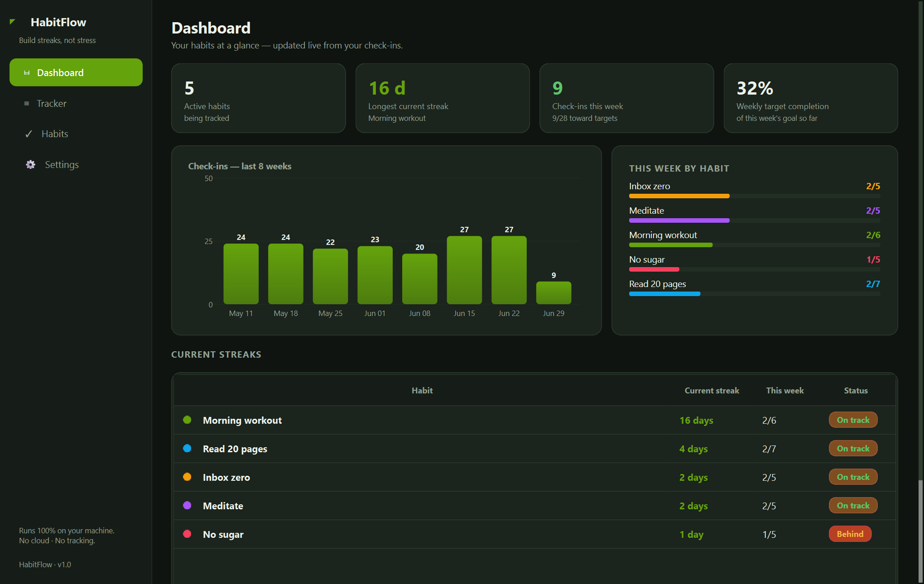The width and height of the screenshot is (924, 584).
Task: Click the No sugar label in weekly panel
Action: coord(647,259)
